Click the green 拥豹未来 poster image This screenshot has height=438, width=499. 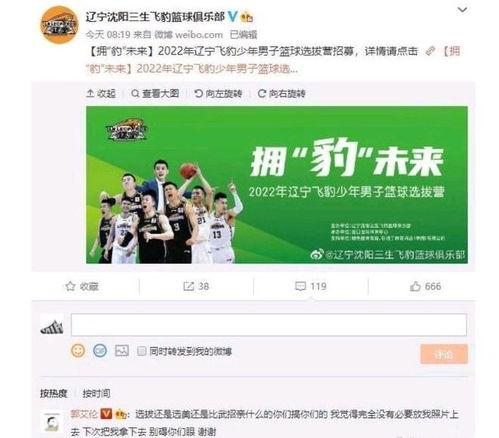[x=277, y=185]
